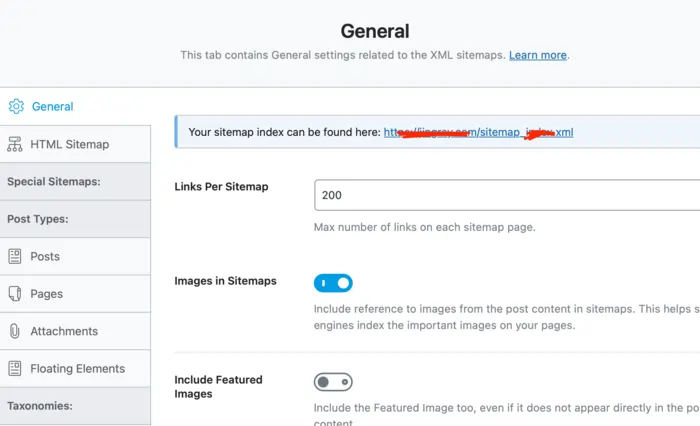The width and height of the screenshot is (700, 426).
Task: Select the Pages sitemap tab
Action: (46, 294)
